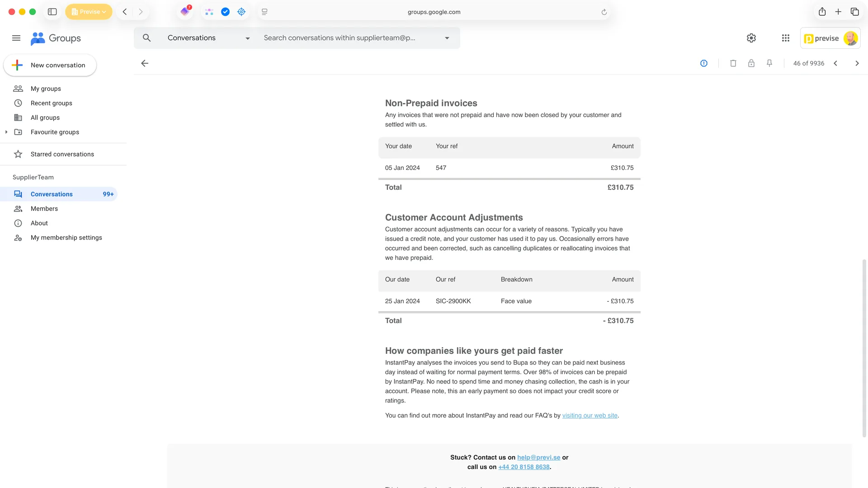The image size is (868, 488).
Task: Open the main hamburger menu
Action: 16,38
